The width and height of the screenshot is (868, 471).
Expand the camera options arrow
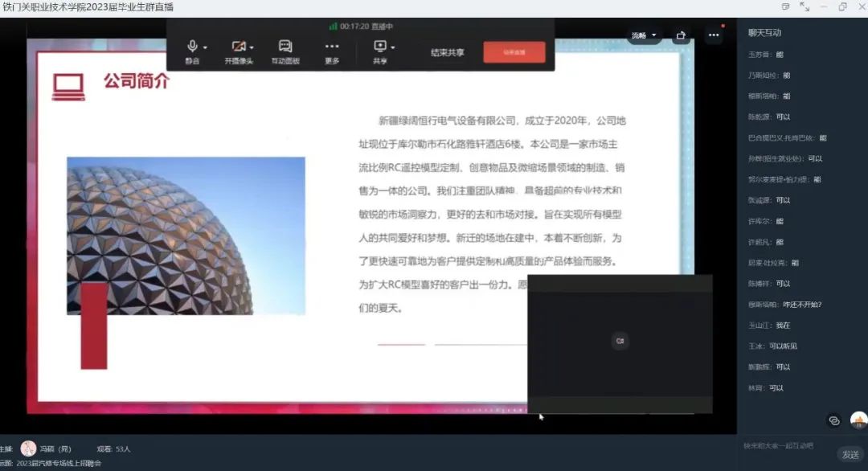(252, 47)
